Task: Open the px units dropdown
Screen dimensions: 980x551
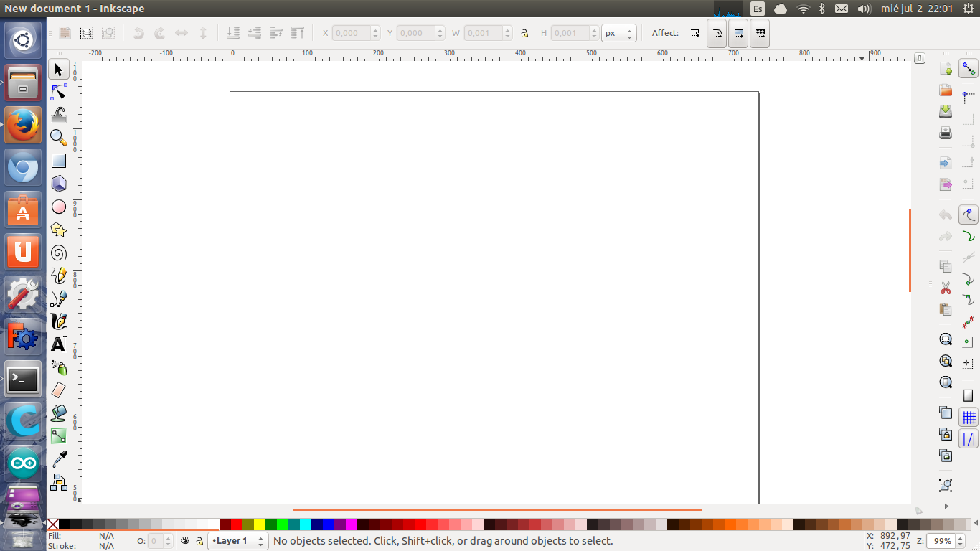Action: click(x=618, y=33)
